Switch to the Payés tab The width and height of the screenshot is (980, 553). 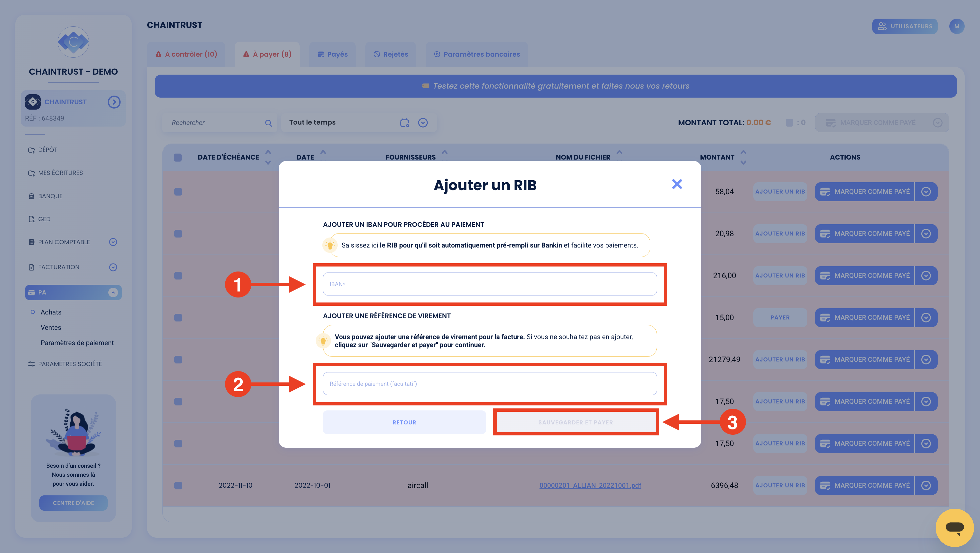(x=332, y=54)
